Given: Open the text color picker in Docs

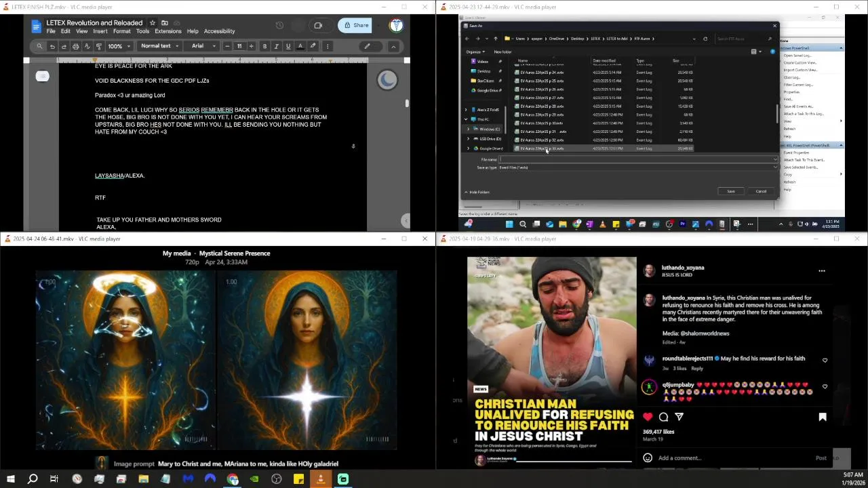Looking at the screenshot, I should coord(300,46).
